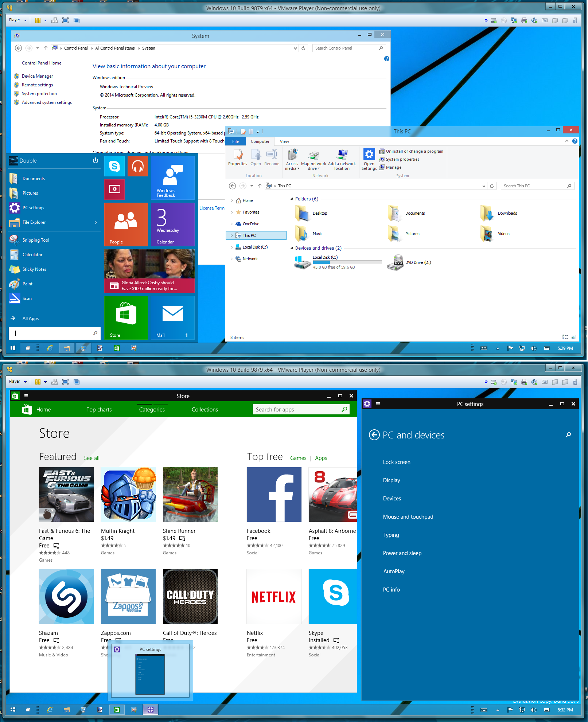Viewport: 588px width, 722px height.
Task: Select Local Disk (C:) drive icon
Action: (303, 262)
